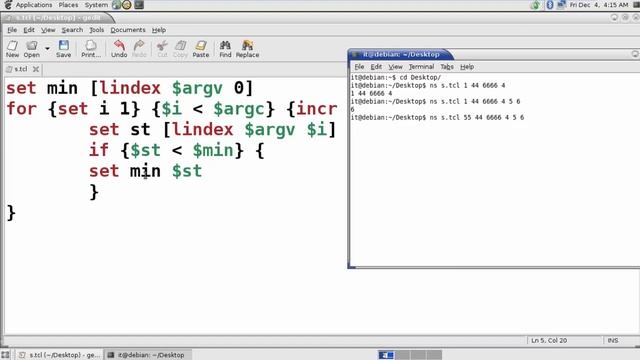Open the terminal window Help menu
640x360 pixels.
coord(467,67)
